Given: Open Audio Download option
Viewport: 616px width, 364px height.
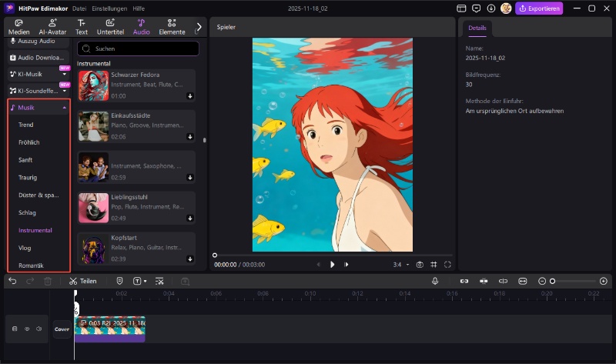Looking at the screenshot, I should point(38,57).
